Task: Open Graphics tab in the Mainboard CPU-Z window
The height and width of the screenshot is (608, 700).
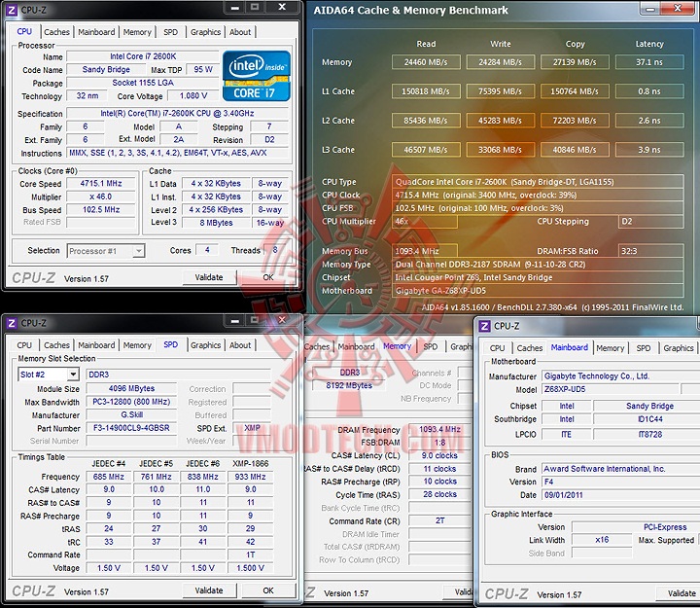Action: tap(679, 348)
